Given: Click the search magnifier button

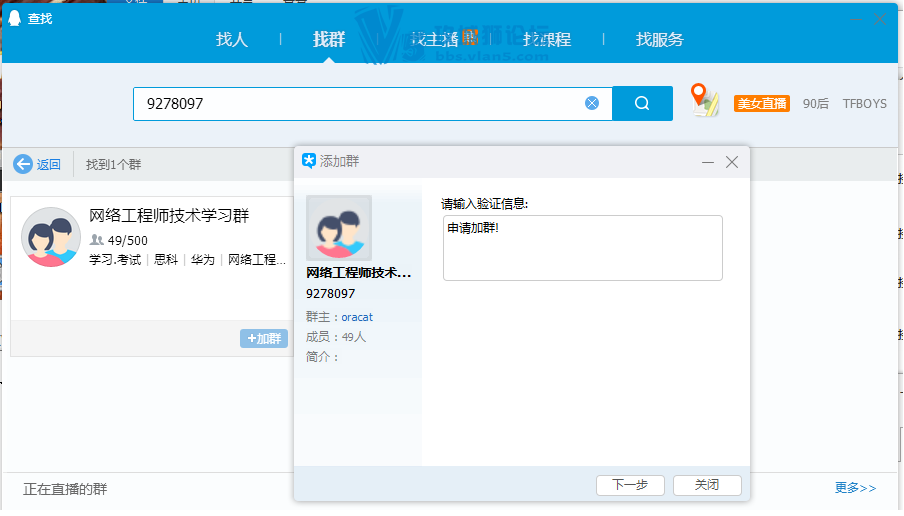Looking at the screenshot, I should [x=642, y=103].
